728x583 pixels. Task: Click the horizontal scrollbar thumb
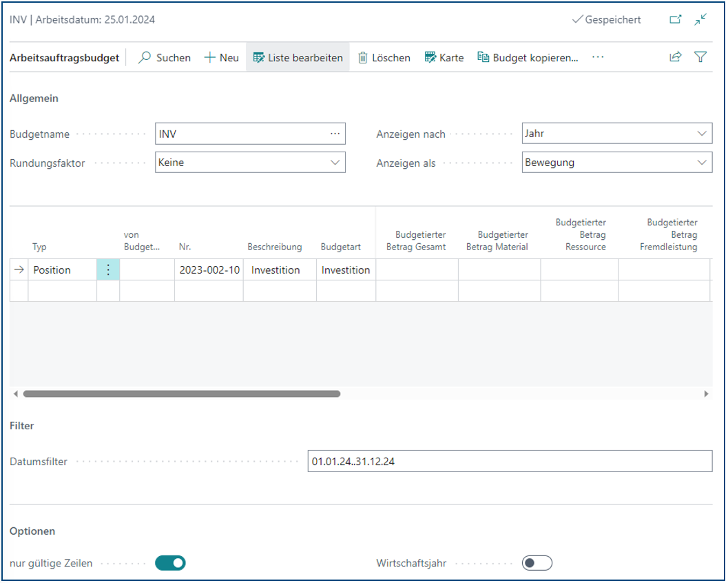coord(182,394)
